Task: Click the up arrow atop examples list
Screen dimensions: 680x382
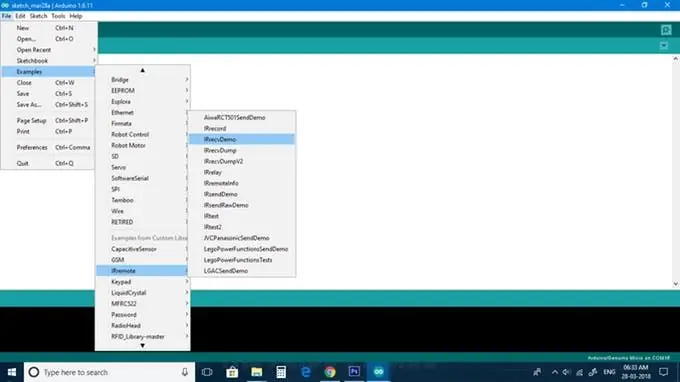Action: 142,70
